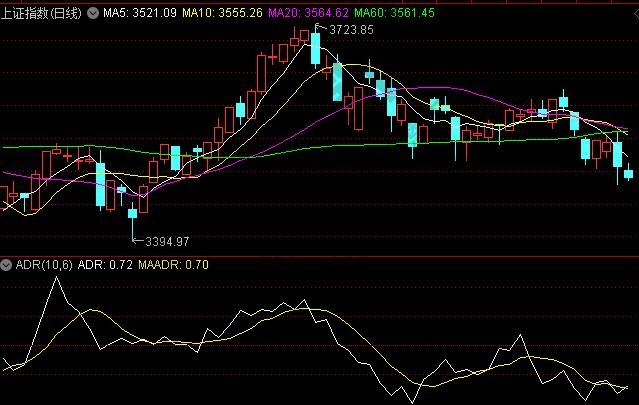The image size is (639, 405).
Task: Click the settings icon beside 上证指数(日线) title
Action: [x=94, y=13]
